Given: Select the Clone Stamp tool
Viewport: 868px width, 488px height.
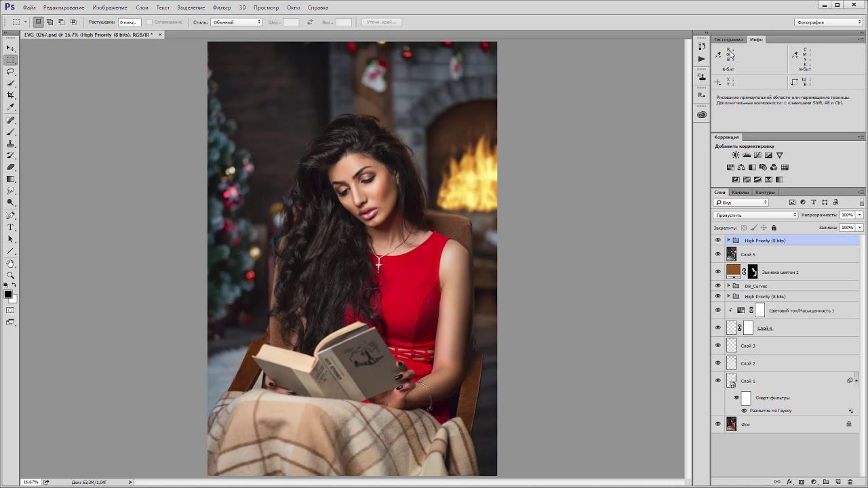Looking at the screenshot, I should click(11, 143).
